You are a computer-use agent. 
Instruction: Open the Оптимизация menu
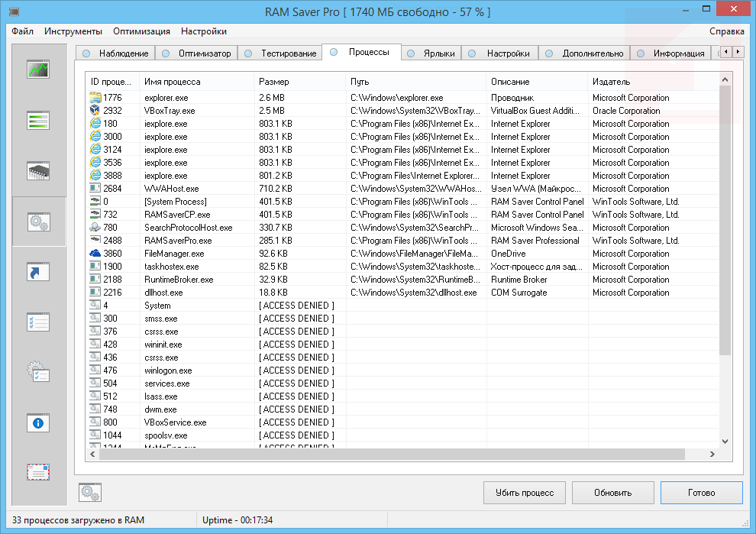click(142, 31)
